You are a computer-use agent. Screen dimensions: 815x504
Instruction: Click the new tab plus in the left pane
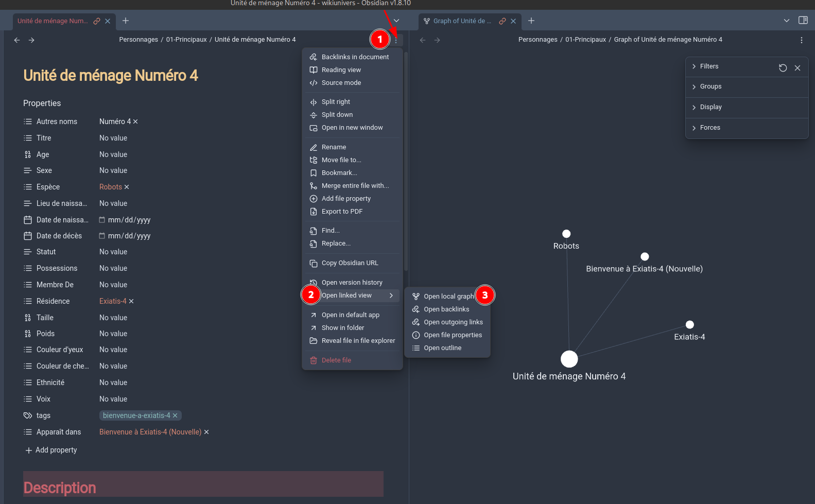pos(126,21)
